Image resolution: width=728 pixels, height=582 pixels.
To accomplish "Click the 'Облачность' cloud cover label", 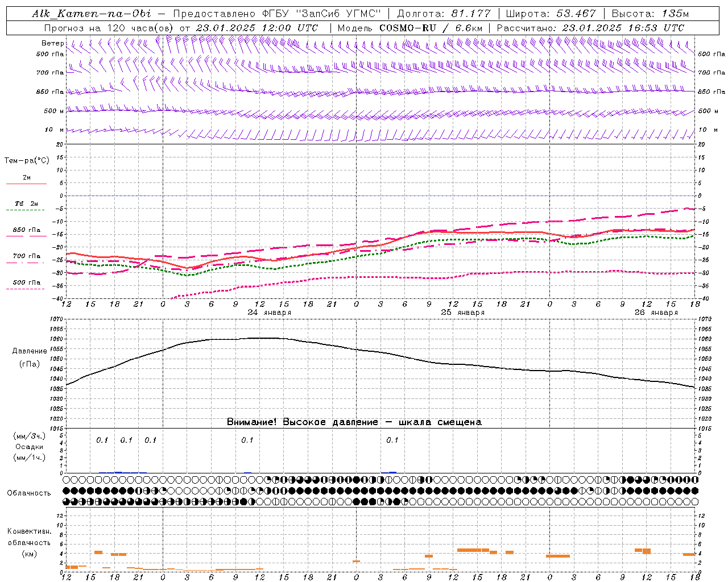I will 29,493.
